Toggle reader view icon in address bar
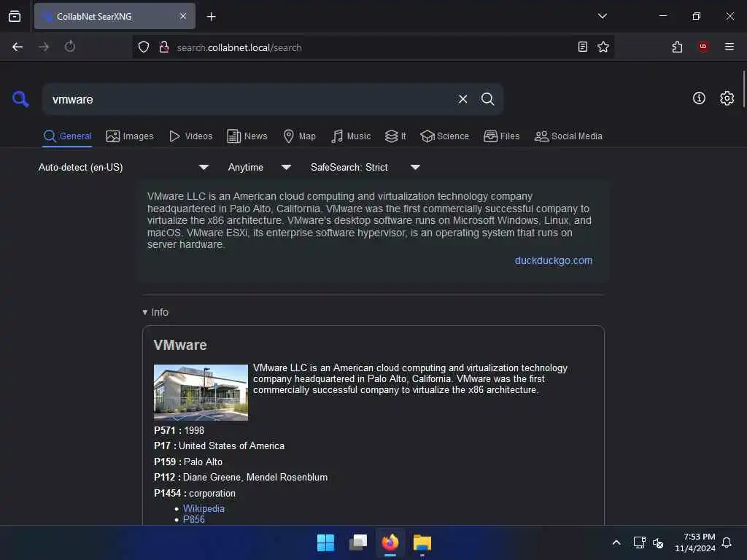Screen dimensions: 747x560 coord(583,47)
